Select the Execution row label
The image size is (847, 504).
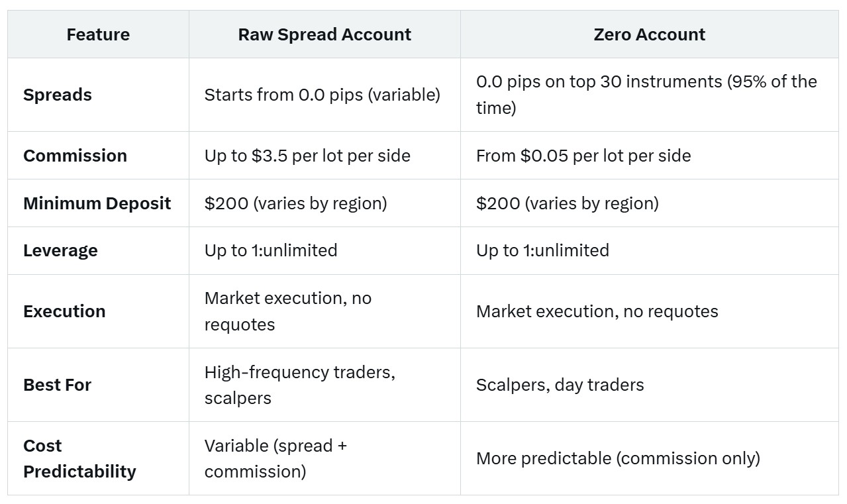(x=64, y=311)
